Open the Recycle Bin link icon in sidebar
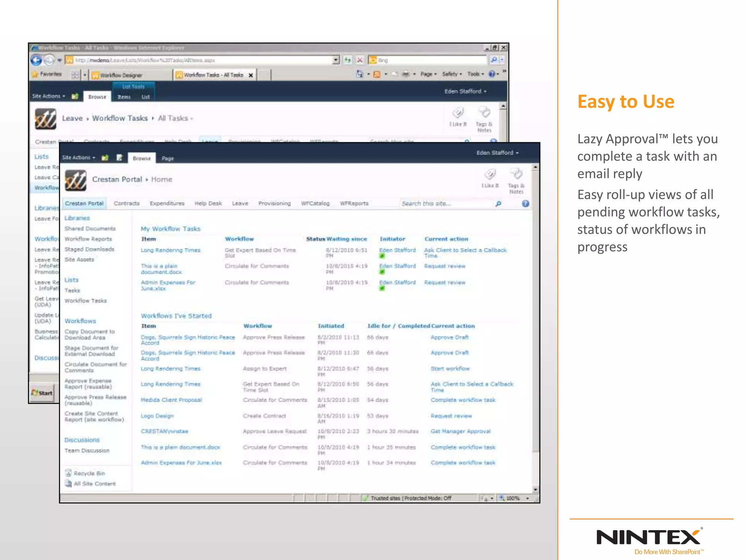747x560 pixels. pyautogui.click(x=68, y=473)
